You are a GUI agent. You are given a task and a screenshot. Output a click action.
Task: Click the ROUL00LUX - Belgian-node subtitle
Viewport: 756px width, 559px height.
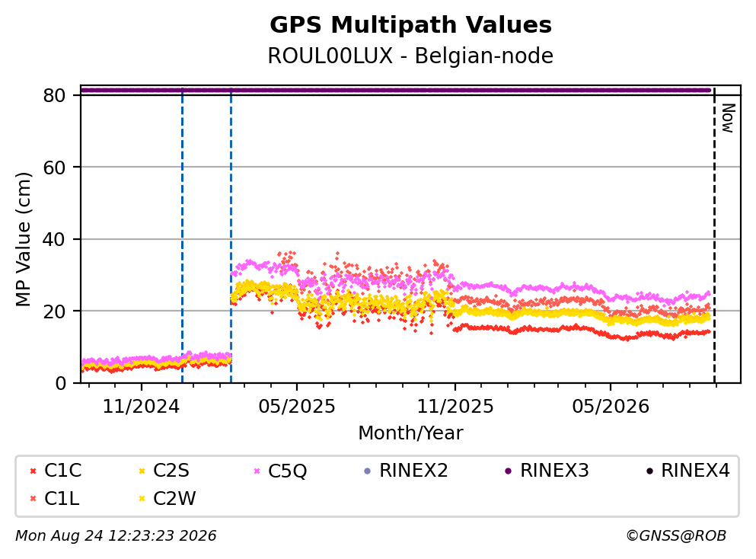(411, 56)
